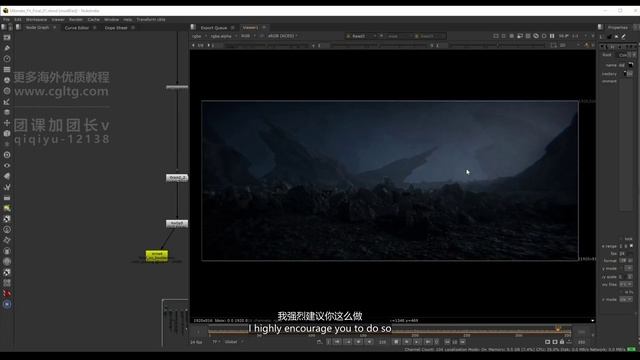The width and height of the screenshot is (640, 360).
Task: Open the Merge nodes toolbar menu
Action: (x=7, y=112)
